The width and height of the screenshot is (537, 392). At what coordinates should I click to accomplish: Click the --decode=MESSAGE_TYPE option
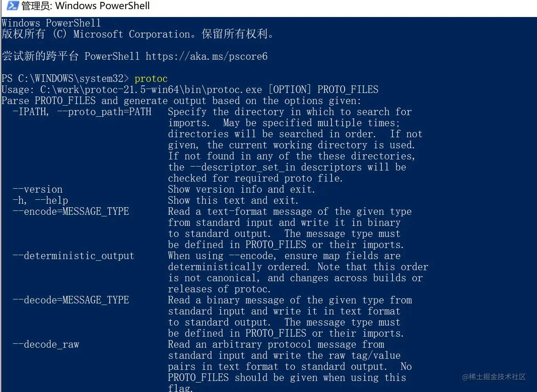[71, 300]
